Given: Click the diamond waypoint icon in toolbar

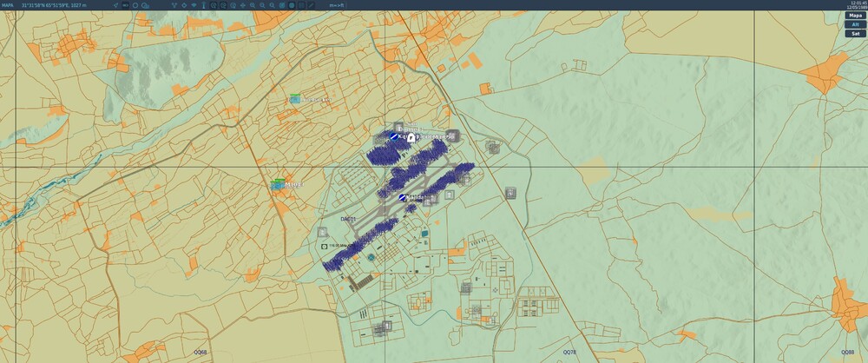Looking at the screenshot, I should point(184,5).
